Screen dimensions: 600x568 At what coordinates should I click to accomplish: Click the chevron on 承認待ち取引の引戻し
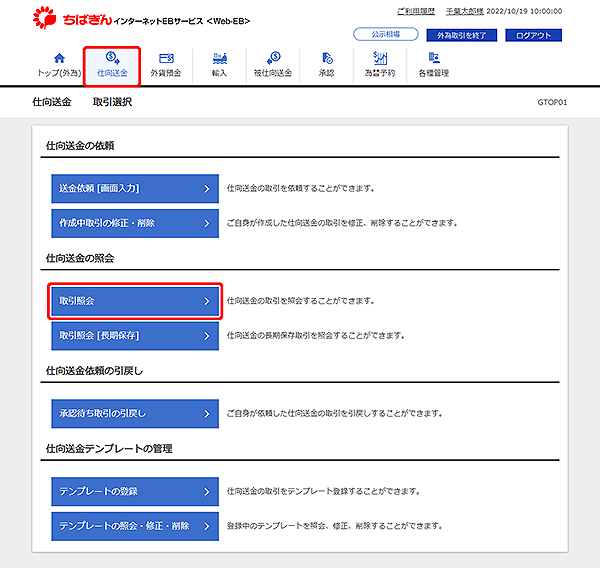pyautogui.click(x=207, y=414)
